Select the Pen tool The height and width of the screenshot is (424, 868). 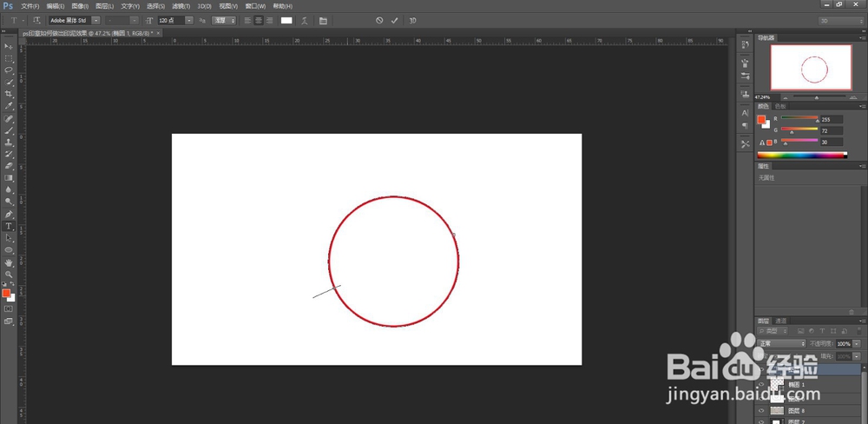click(x=9, y=215)
